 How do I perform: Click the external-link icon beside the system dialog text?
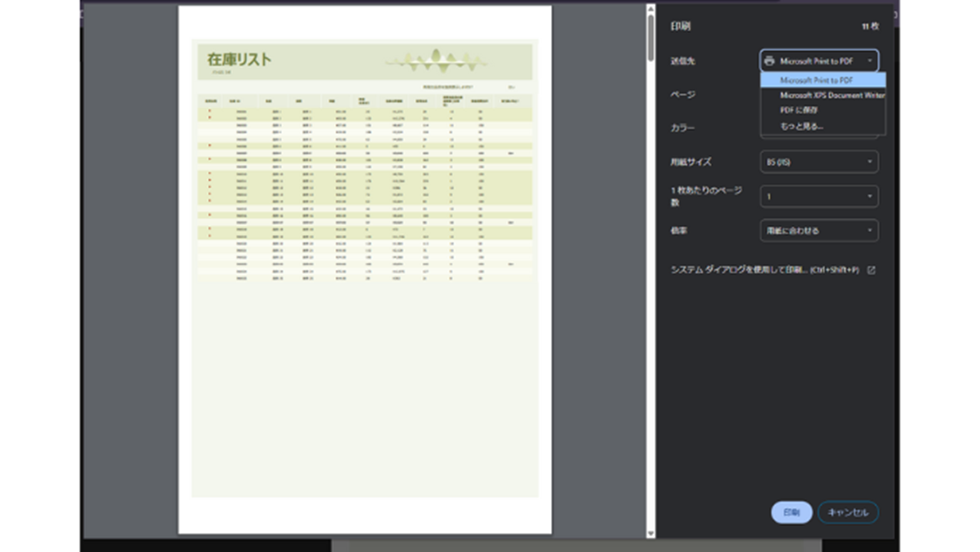(x=872, y=270)
